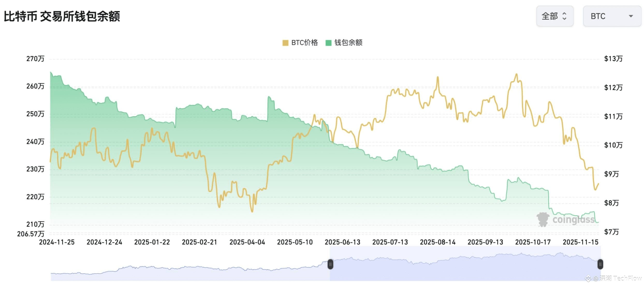Click the 2025-06-13 date axis label

(x=342, y=242)
